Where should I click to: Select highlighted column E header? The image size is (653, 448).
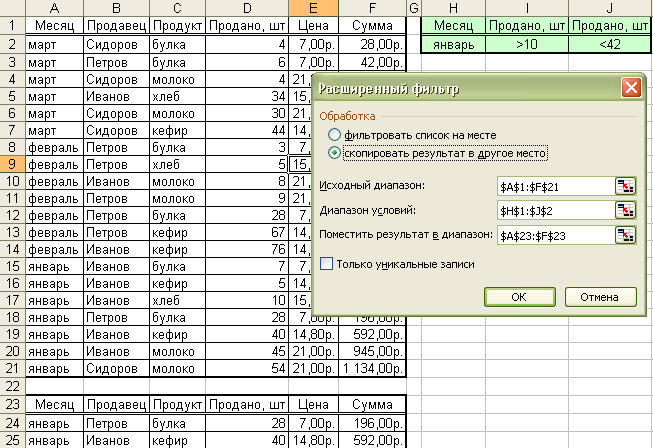(313, 8)
